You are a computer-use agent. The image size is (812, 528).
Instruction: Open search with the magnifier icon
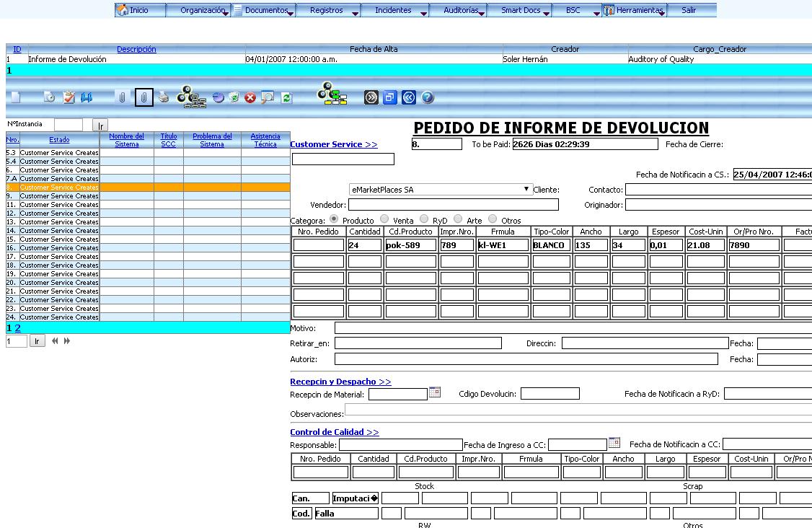click(x=268, y=97)
